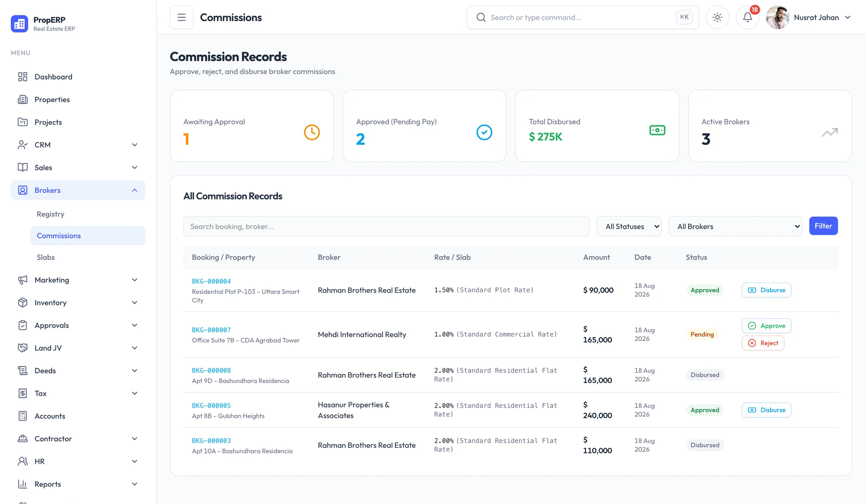Expand the Sales menu chevron
Viewport: 865px width, 504px height.
click(x=135, y=167)
